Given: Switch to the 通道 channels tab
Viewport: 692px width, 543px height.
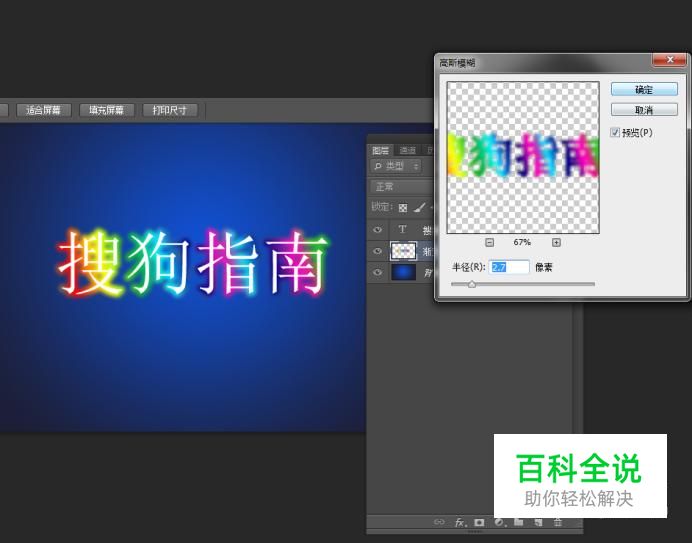Looking at the screenshot, I should tap(407, 150).
